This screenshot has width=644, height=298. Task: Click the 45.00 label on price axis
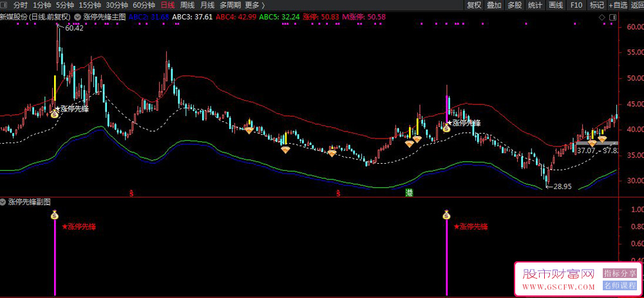coord(635,104)
